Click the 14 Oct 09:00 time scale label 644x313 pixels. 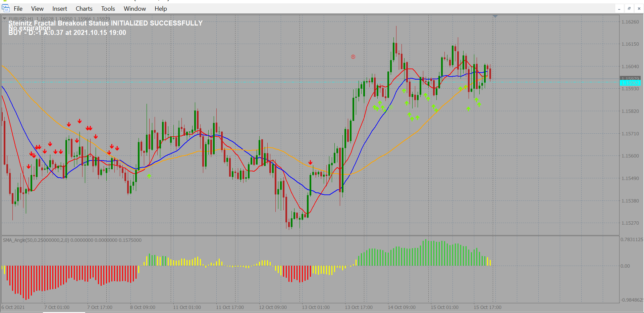pos(401,307)
